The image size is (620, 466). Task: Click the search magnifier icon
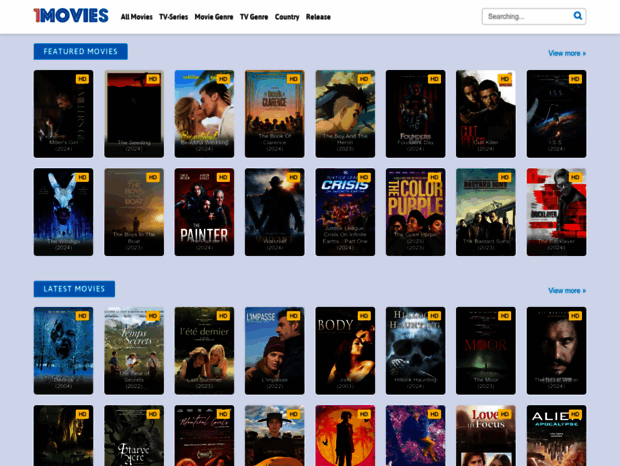point(578,16)
